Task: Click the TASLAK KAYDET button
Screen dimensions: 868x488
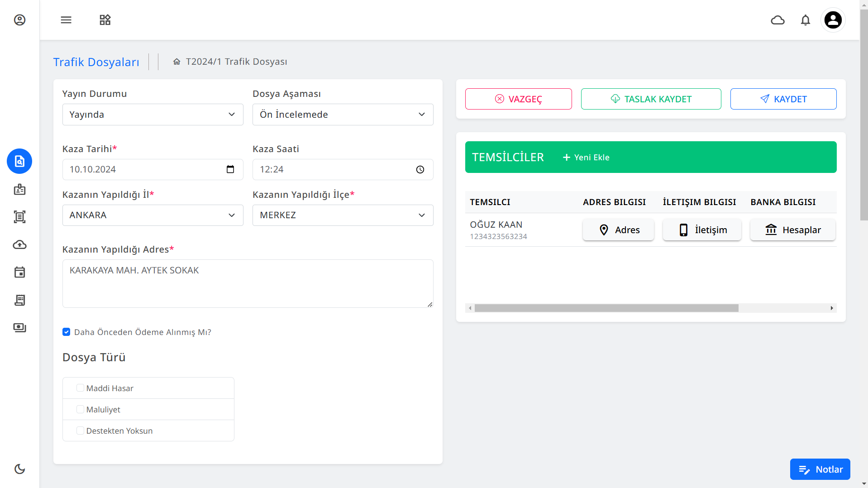Action: (x=651, y=99)
